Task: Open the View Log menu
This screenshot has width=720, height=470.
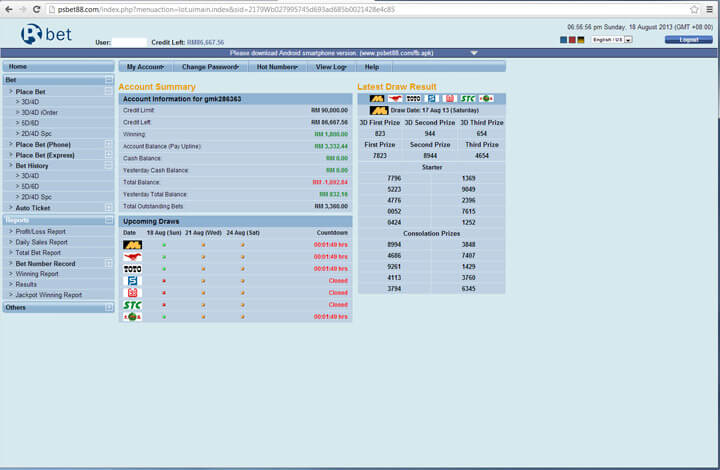Action: pyautogui.click(x=331, y=67)
